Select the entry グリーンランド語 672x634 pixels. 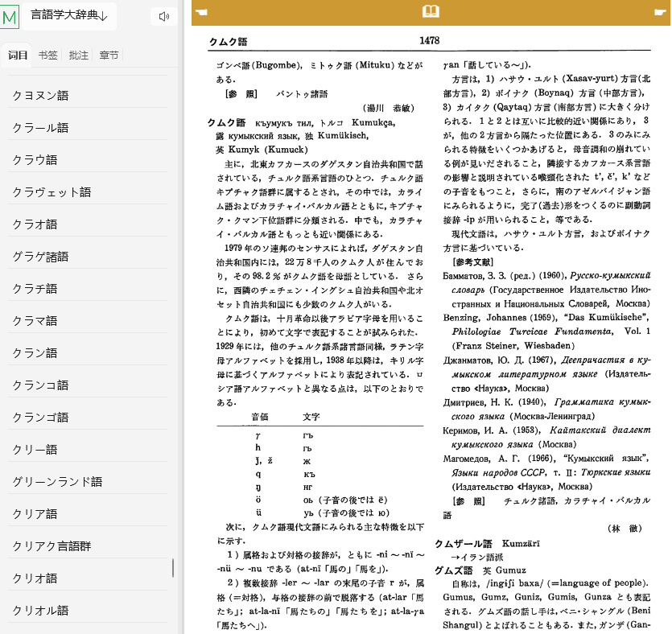88,481
